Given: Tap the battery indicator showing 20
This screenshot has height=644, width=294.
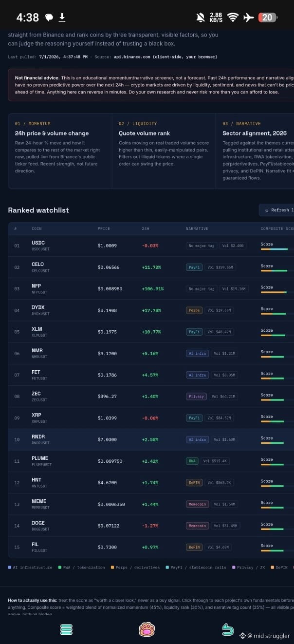Looking at the screenshot, I should pos(267,18).
